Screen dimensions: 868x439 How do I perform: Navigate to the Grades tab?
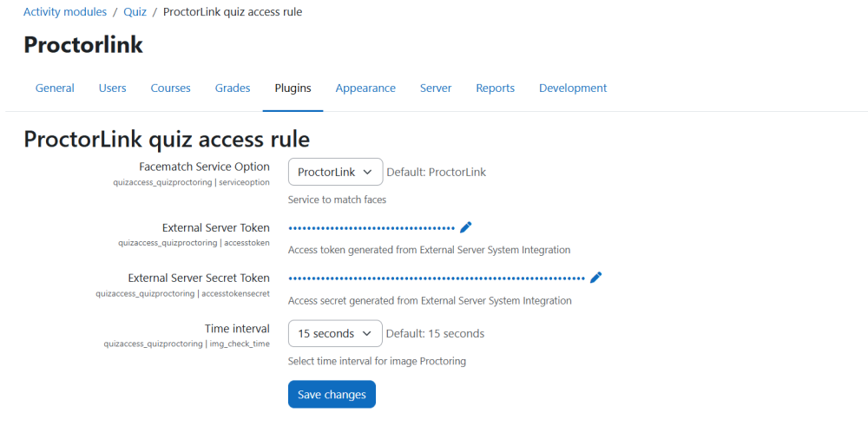point(233,88)
